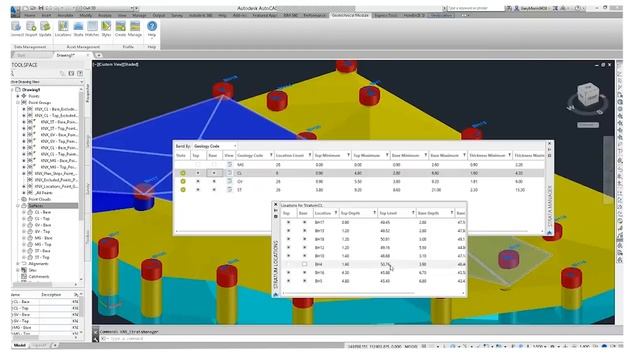Click the green state icon of the CL row

coord(183,173)
